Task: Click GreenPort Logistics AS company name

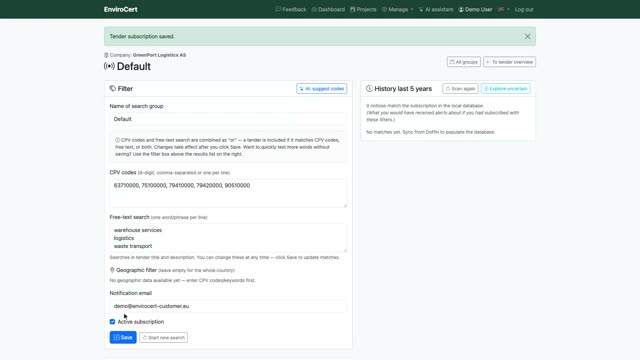Action: point(159,55)
